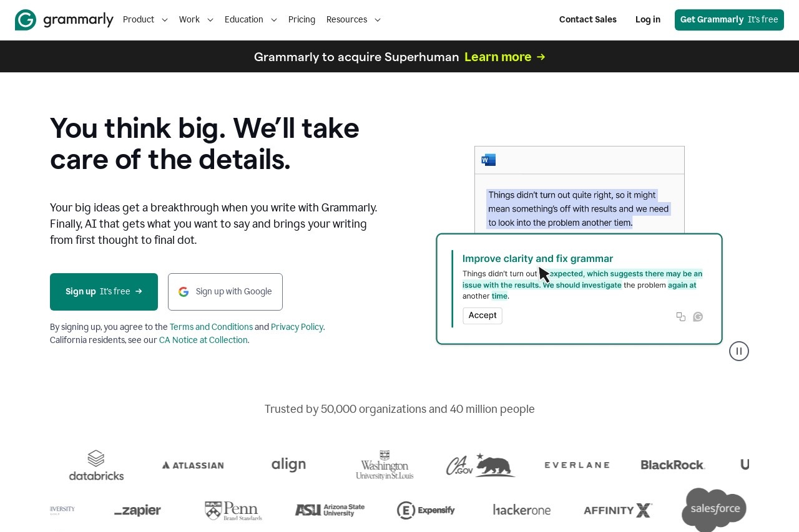Click the Everlane logo
The image size is (799, 532).
tap(577, 465)
